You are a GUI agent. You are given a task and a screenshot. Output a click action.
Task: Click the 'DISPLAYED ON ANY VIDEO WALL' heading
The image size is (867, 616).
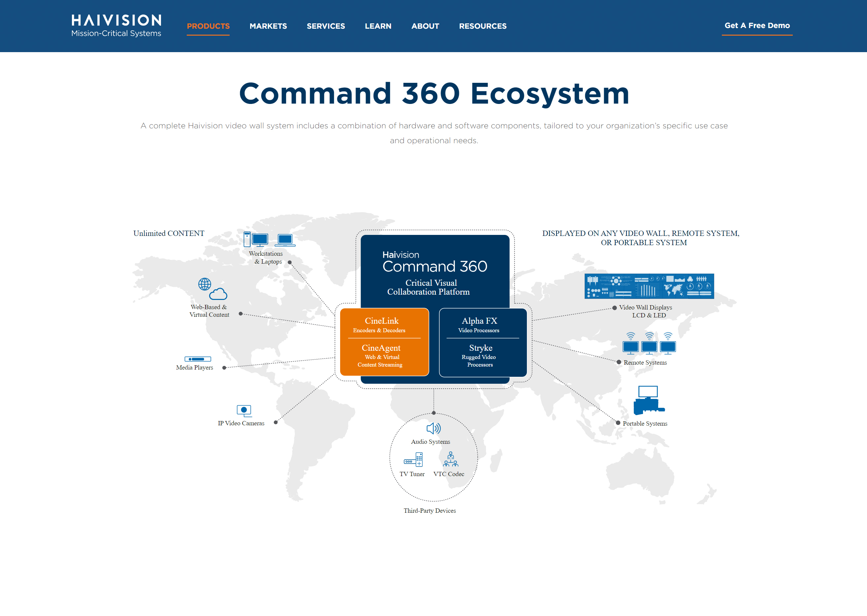641,238
